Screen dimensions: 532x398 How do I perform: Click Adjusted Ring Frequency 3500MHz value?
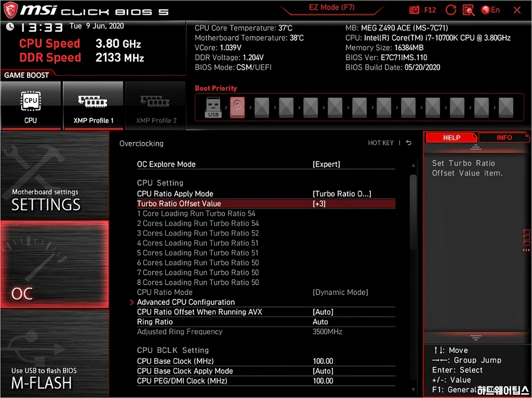pyautogui.click(x=327, y=332)
